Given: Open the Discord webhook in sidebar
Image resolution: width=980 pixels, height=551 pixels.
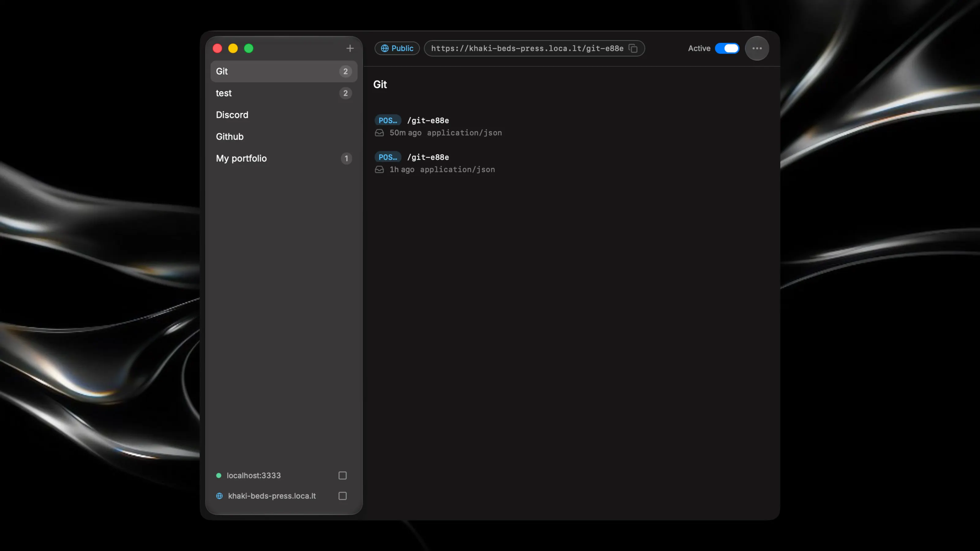Looking at the screenshot, I should pos(284,115).
